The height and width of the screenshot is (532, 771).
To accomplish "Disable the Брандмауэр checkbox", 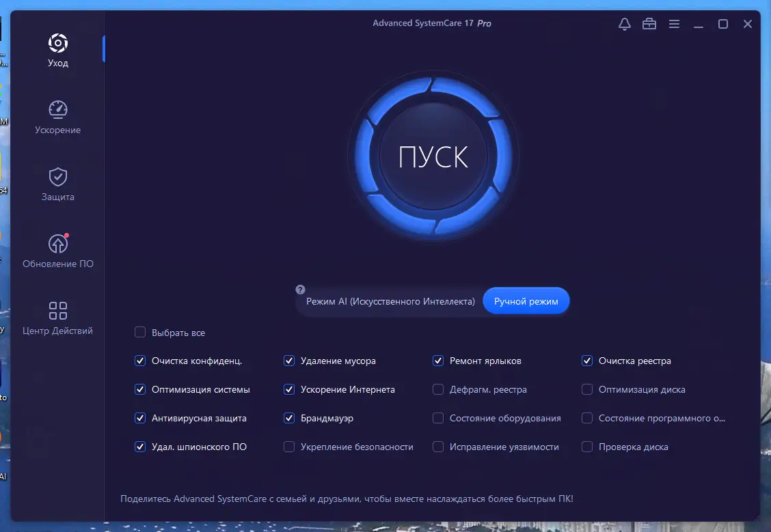I will tap(288, 418).
